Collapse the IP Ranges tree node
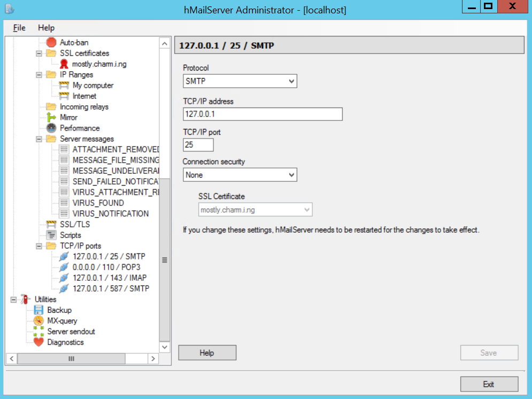The width and height of the screenshot is (532, 399). point(39,75)
